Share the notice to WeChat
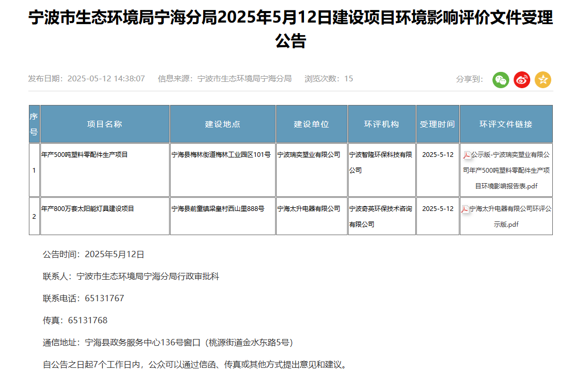Viewport: 588px width, 381px height. pyautogui.click(x=501, y=80)
